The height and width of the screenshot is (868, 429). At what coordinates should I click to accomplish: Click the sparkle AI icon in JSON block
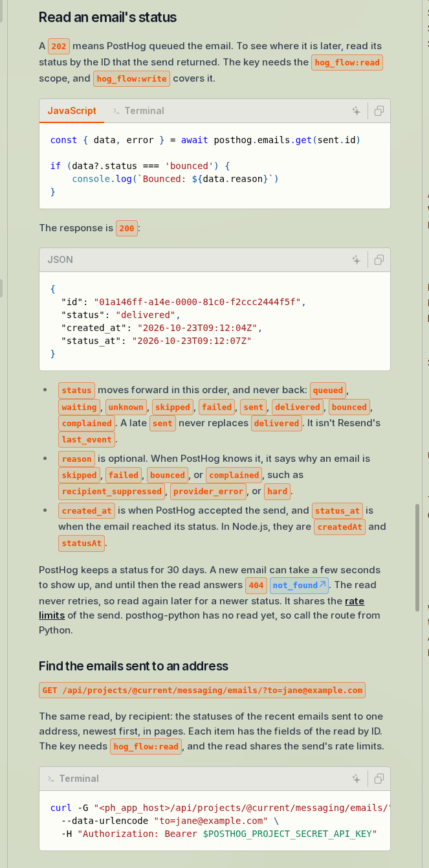(x=356, y=260)
